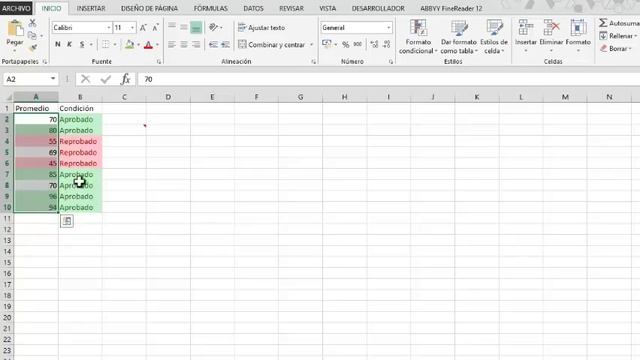Select column C header
This screenshot has width=640, height=360.
coord(124,97)
